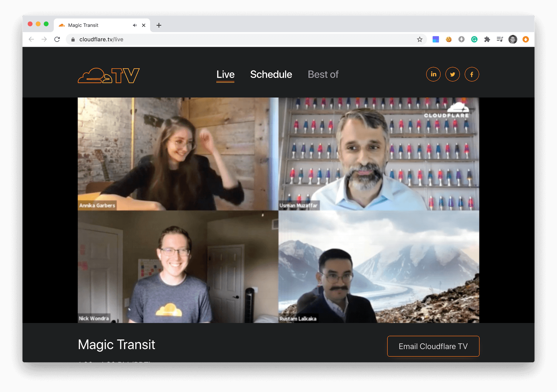Click the Email Cloudflare TV button

point(433,346)
